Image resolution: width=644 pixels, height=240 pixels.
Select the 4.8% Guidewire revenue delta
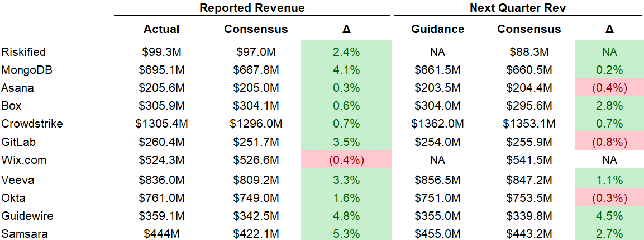tap(346, 216)
